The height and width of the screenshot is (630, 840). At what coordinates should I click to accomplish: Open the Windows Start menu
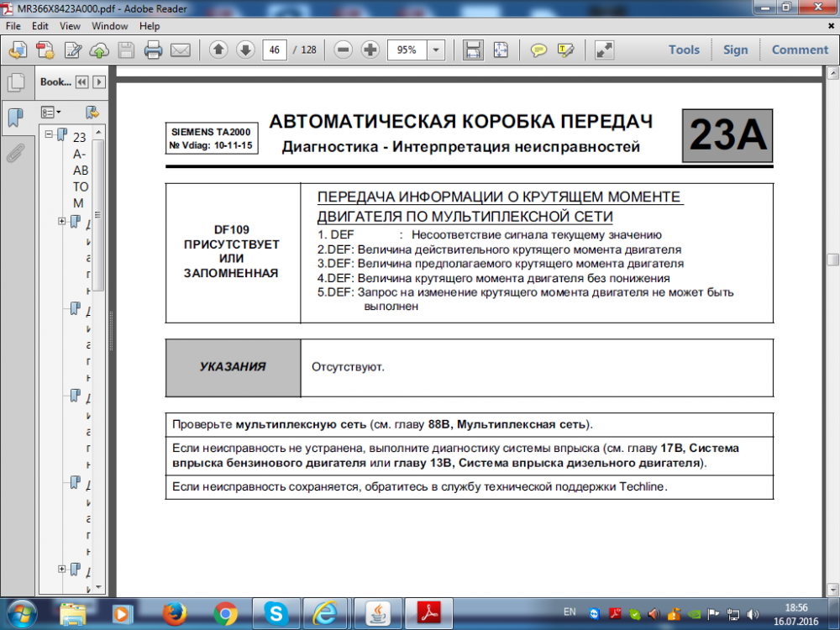22,614
